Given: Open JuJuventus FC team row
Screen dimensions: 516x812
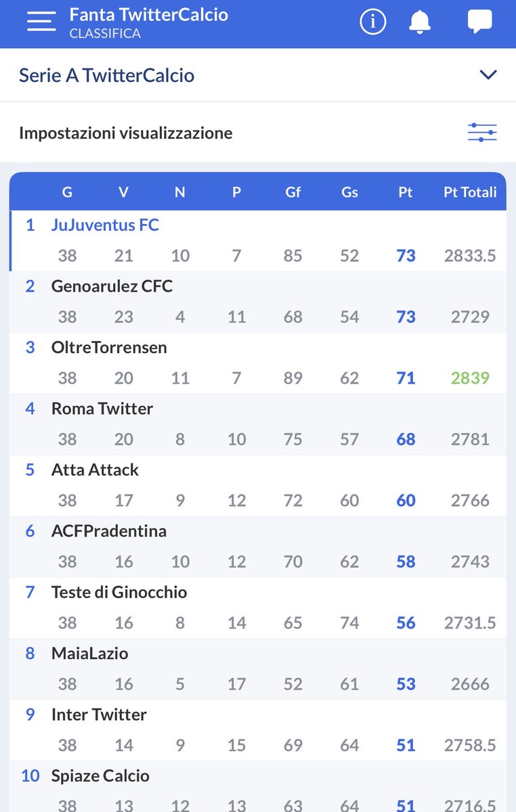Looking at the screenshot, I should [x=258, y=241].
